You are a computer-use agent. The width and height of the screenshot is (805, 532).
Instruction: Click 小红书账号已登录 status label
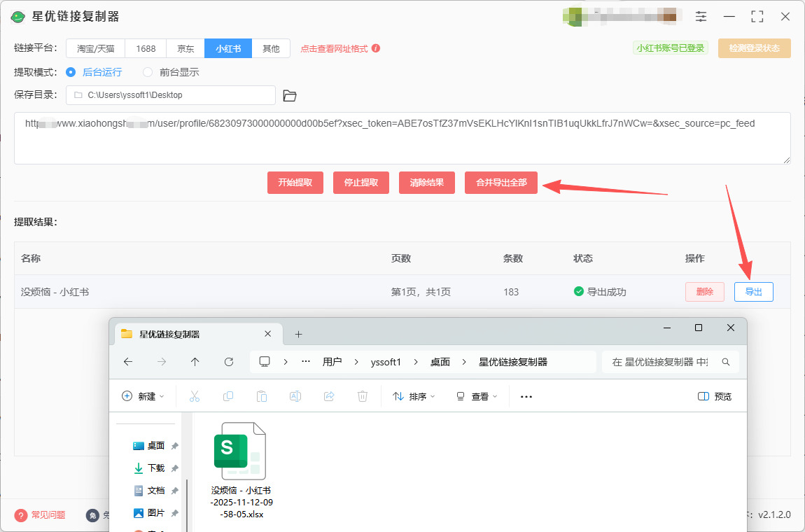pyautogui.click(x=671, y=48)
